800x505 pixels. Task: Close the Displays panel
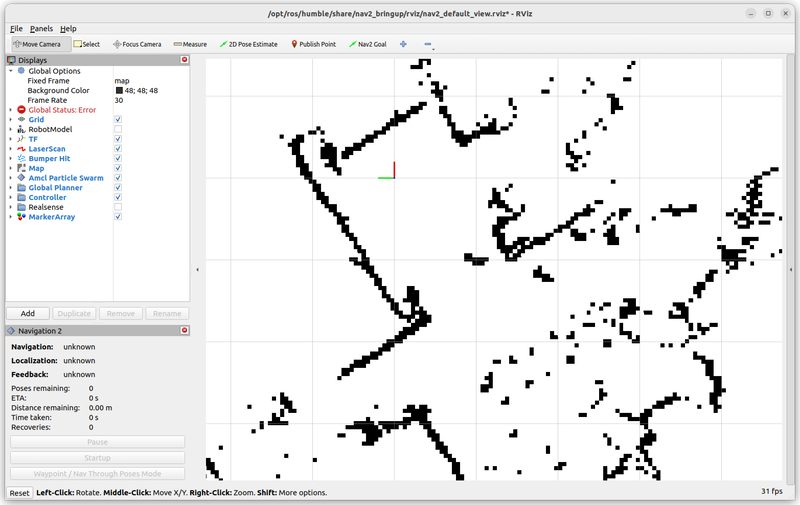tap(184, 60)
